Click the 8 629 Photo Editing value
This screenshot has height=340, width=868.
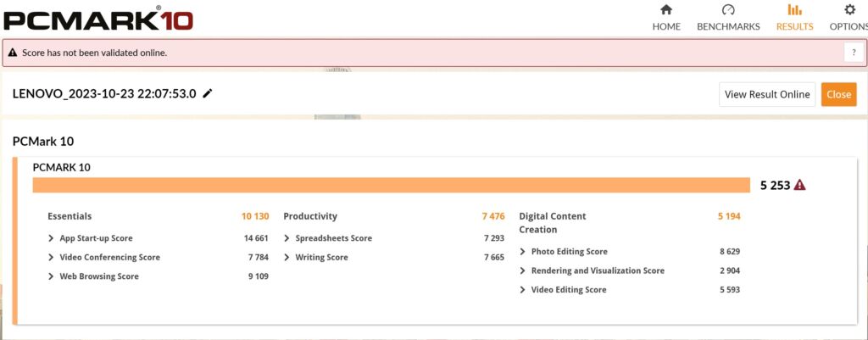[730, 252]
